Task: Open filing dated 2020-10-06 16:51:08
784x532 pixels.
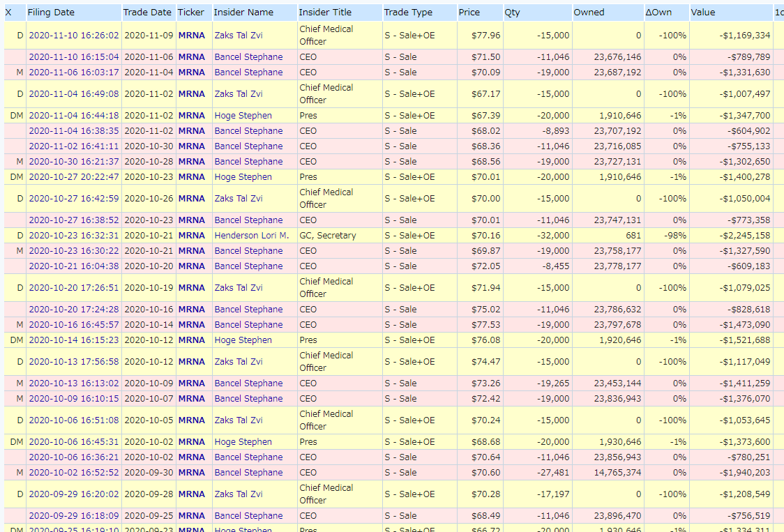Action: 74,420
